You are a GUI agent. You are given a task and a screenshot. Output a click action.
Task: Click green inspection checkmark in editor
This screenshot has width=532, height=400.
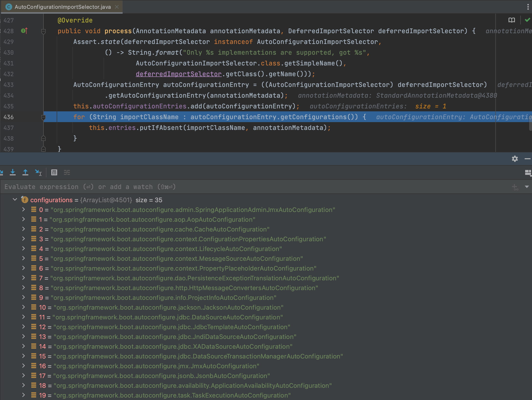click(527, 20)
